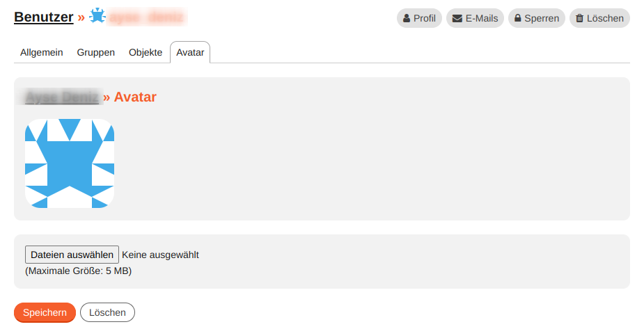Click the Avatar tab

(x=190, y=52)
